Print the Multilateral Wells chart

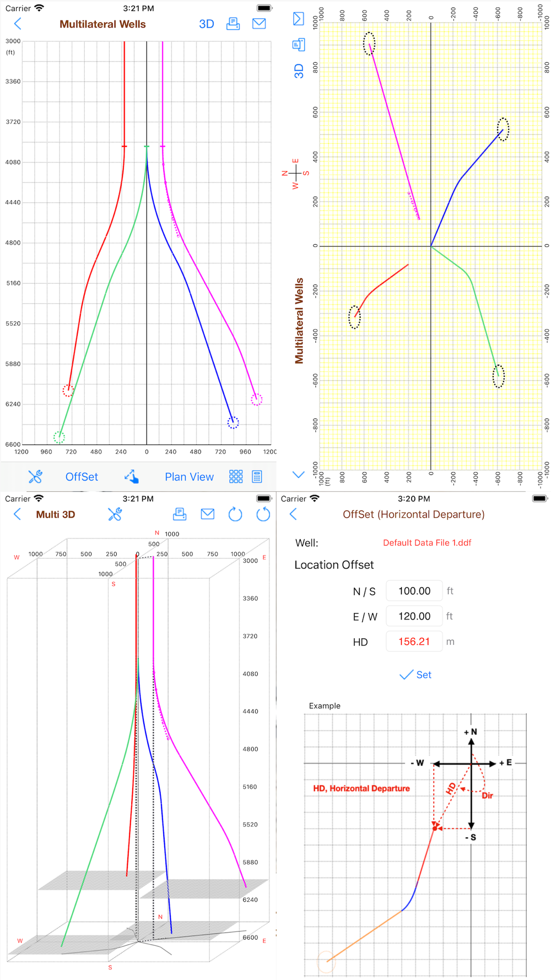pos(233,24)
